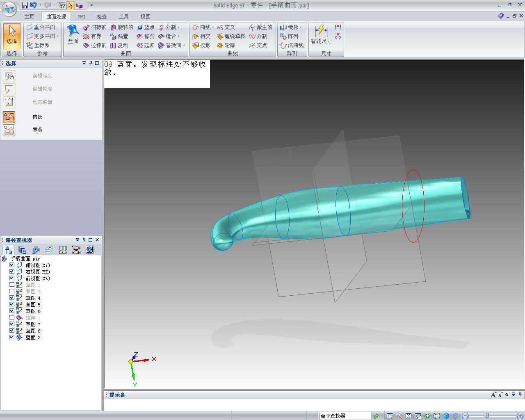The image size is (525, 420).
Task: Select the 交叉 cross curve tool
Action: (226, 27)
